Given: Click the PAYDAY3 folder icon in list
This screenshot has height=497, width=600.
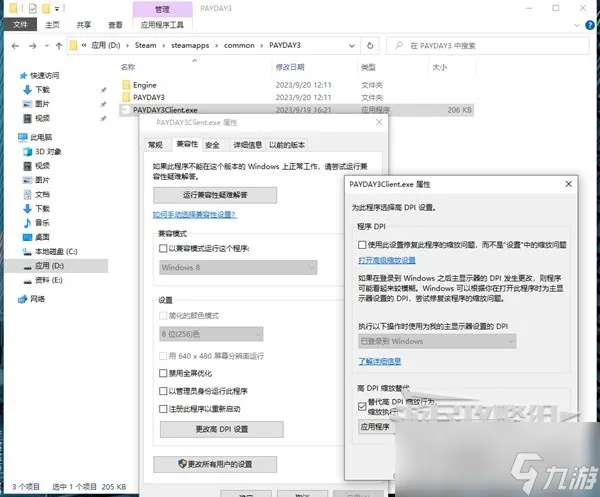Looking at the screenshot, I should pyautogui.click(x=126, y=97).
